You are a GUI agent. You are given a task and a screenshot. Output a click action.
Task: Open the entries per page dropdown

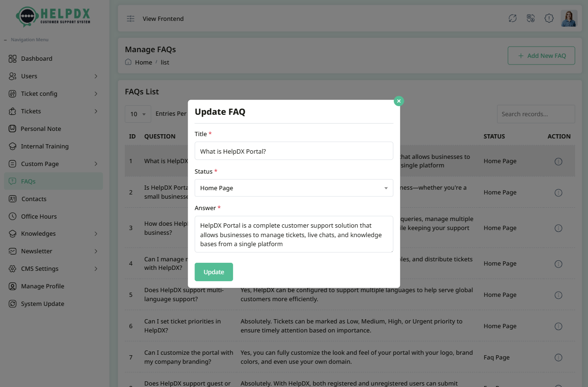(138, 114)
